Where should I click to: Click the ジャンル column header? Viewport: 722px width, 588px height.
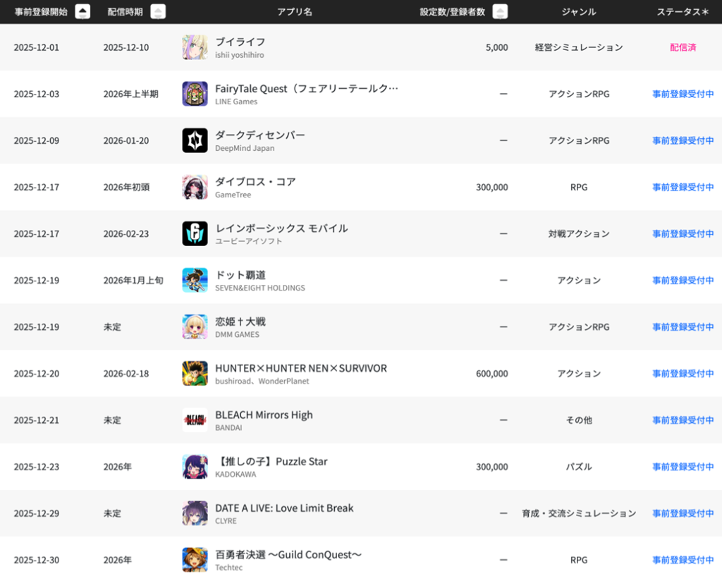pos(578,12)
